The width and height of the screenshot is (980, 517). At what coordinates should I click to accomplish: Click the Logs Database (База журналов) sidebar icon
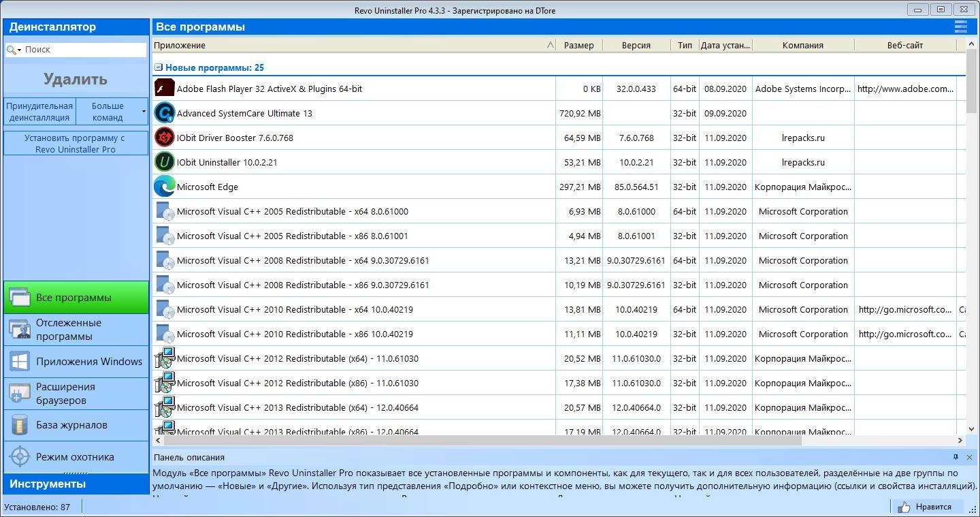(x=20, y=425)
